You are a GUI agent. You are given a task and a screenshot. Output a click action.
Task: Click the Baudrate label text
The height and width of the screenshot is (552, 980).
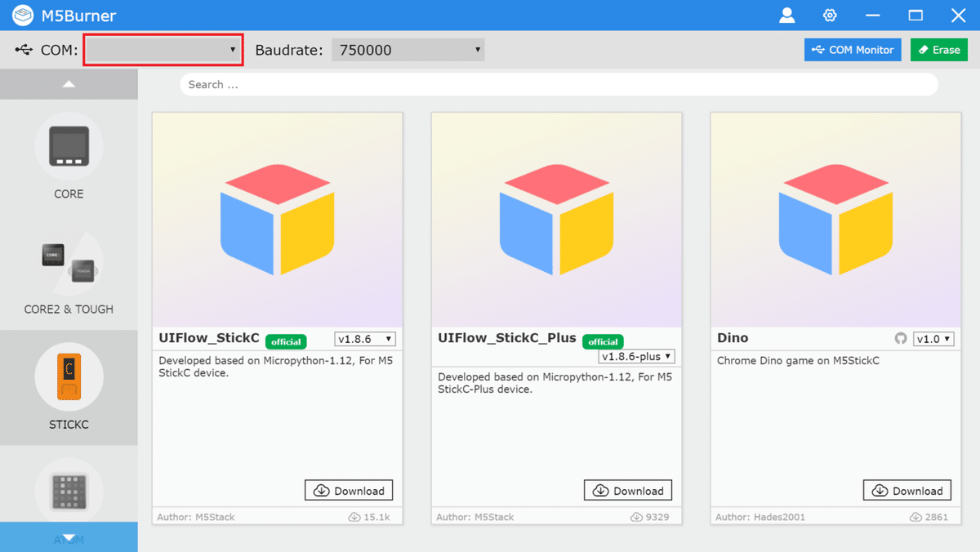(x=289, y=50)
